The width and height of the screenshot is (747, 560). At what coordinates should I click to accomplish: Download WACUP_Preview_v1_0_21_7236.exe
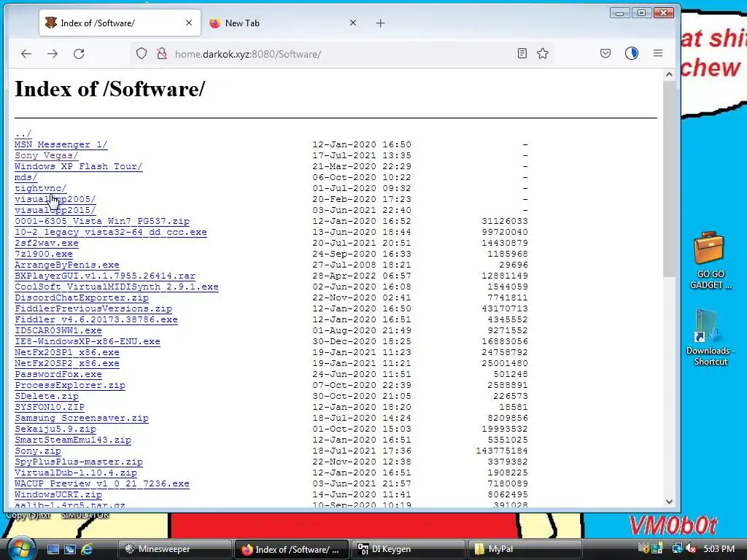102,484
